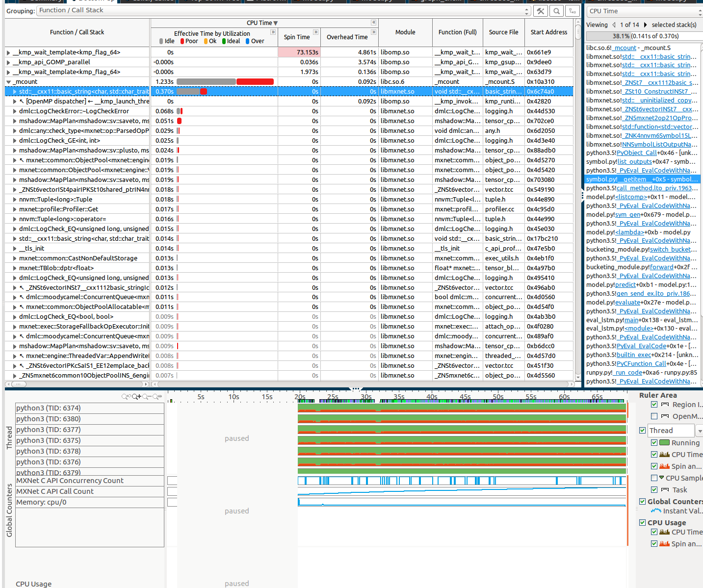The width and height of the screenshot is (703, 588).
Task: Toggle the Global Counters checkbox
Action: coord(643,502)
